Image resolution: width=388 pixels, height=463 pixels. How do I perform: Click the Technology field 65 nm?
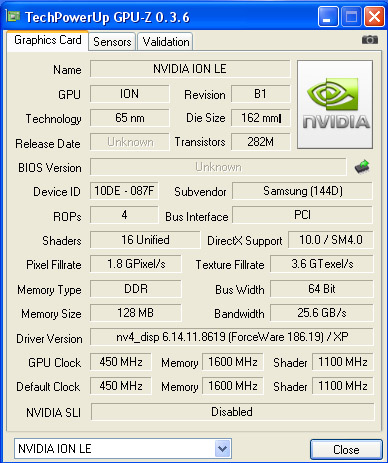pos(130,118)
